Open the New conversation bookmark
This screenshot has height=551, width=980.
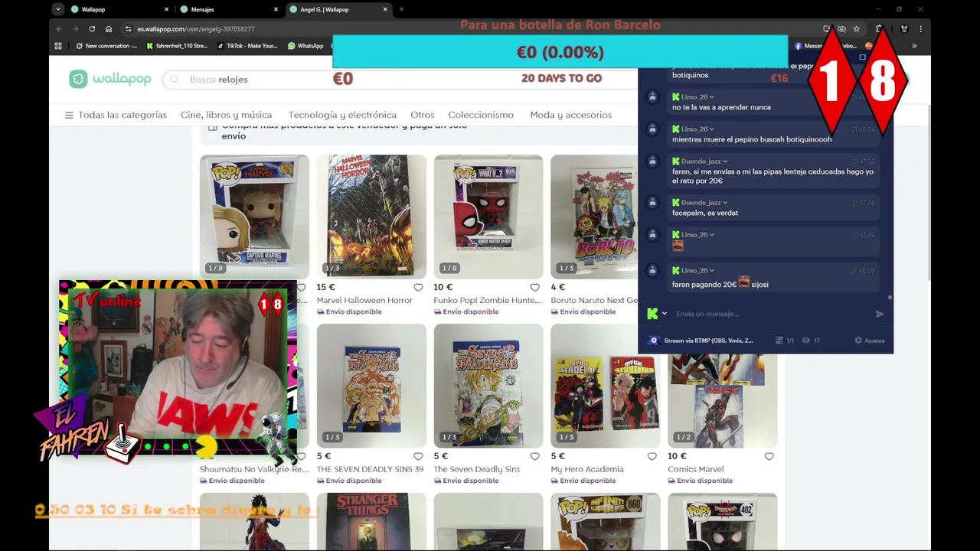106,46
